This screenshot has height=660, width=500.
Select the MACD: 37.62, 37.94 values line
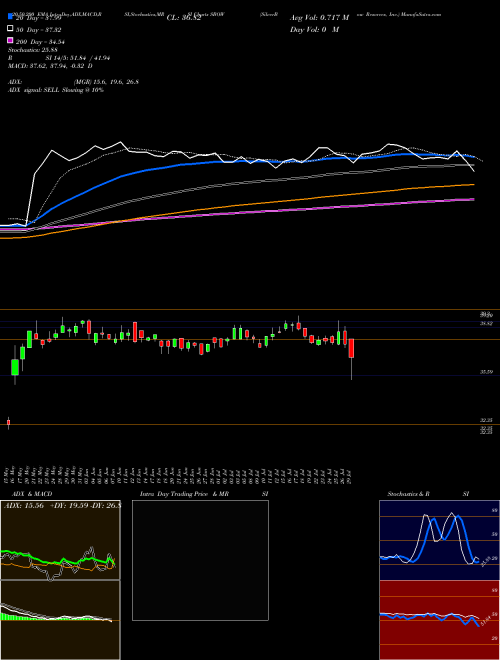(x=51, y=66)
